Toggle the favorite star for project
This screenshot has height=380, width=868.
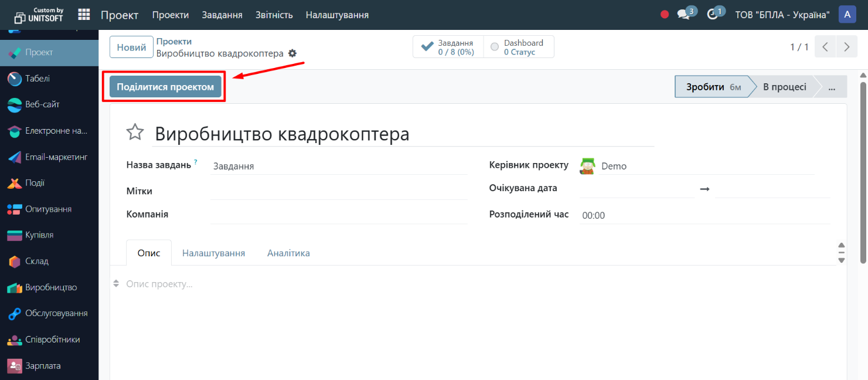tap(135, 133)
